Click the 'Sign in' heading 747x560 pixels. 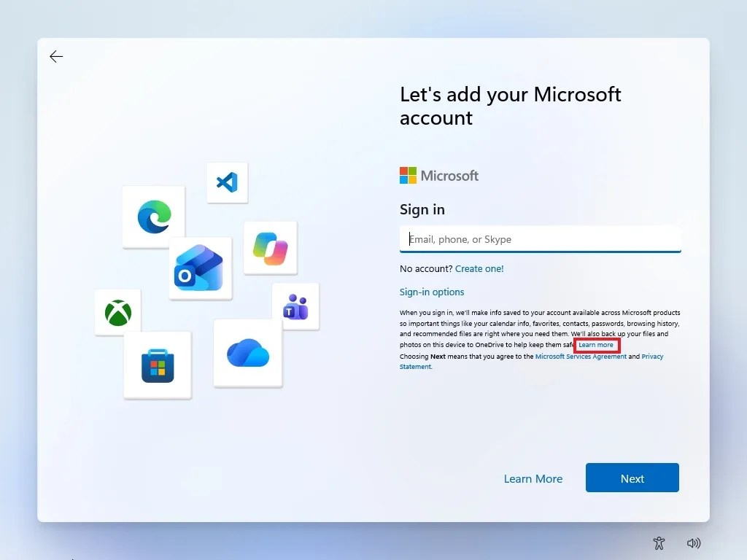click(422, 209)
